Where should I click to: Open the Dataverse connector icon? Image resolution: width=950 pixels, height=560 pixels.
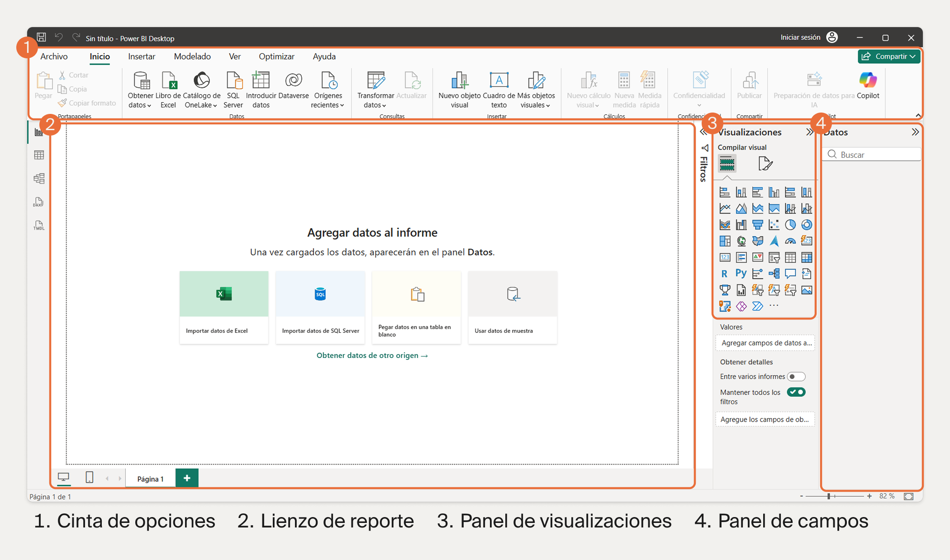tap(293, 81)
